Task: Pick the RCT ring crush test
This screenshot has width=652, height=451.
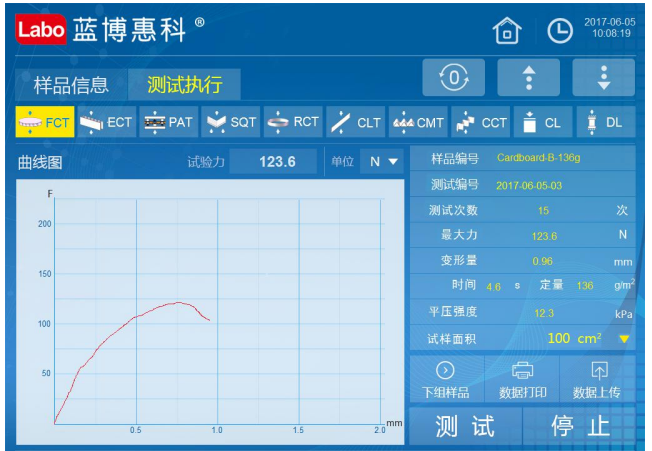Action: point(293,122)
